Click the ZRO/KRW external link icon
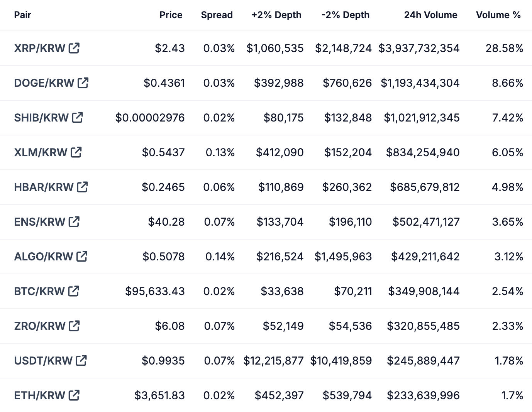This screenshot has height=412, width=532. tap(74, 326)
